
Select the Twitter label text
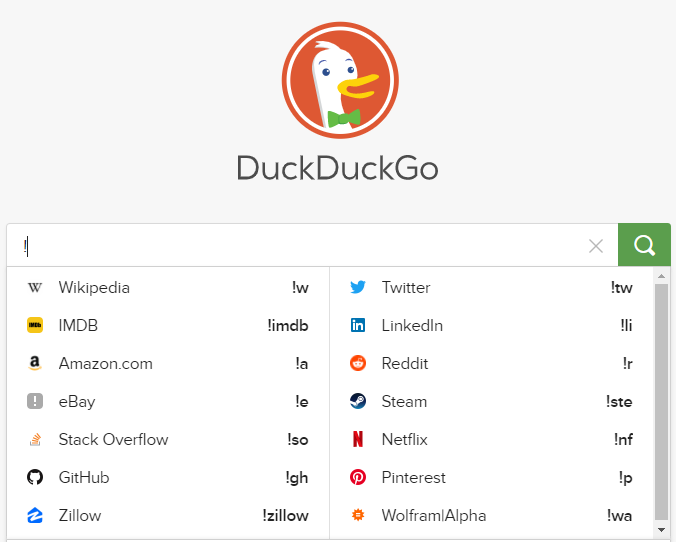click(406, 288)
